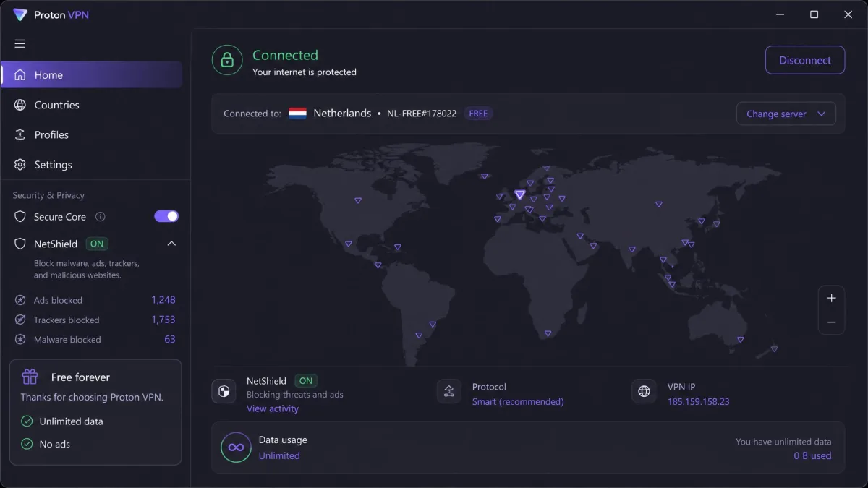Open the Countries page
868x488 pixels.
[x=91, y=105]
